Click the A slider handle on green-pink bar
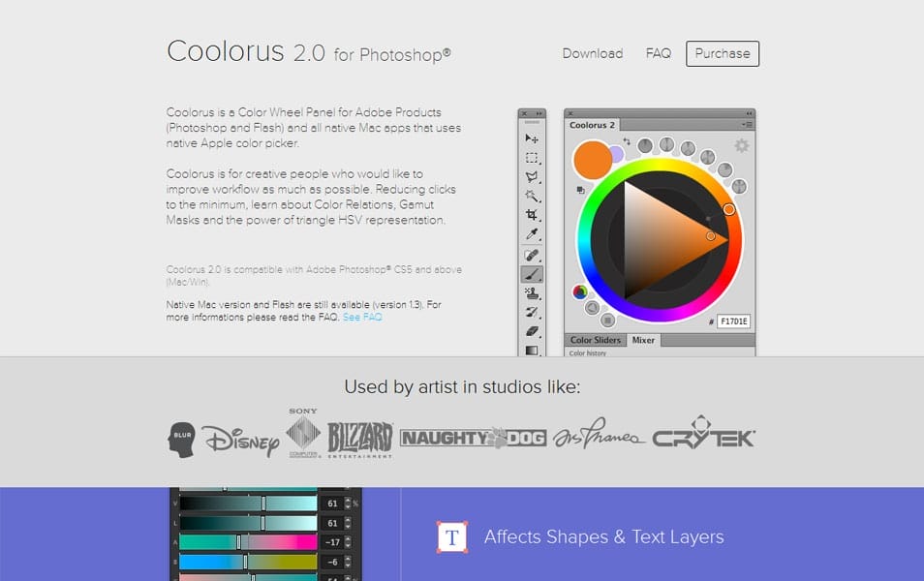 (238, 542)
